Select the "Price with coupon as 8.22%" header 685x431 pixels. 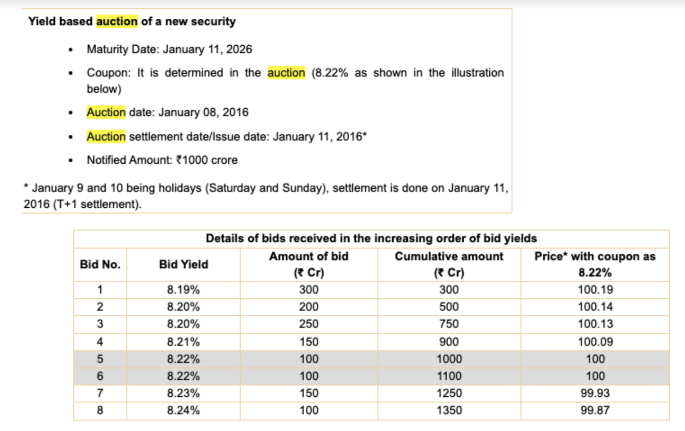tap(593, 264)
